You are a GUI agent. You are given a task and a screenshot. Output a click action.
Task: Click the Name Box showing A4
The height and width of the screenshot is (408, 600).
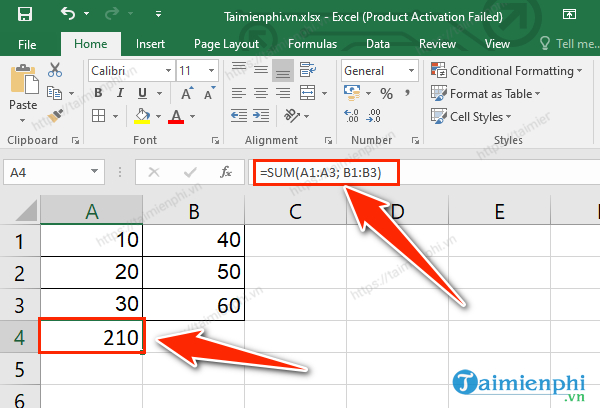pyautogui.click(x=54, y=173)
